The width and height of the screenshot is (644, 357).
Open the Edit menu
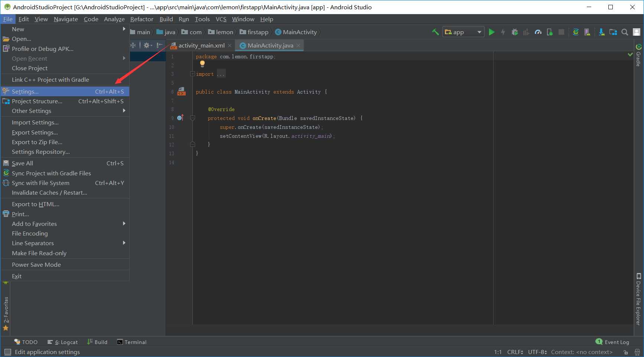[23, 19]
